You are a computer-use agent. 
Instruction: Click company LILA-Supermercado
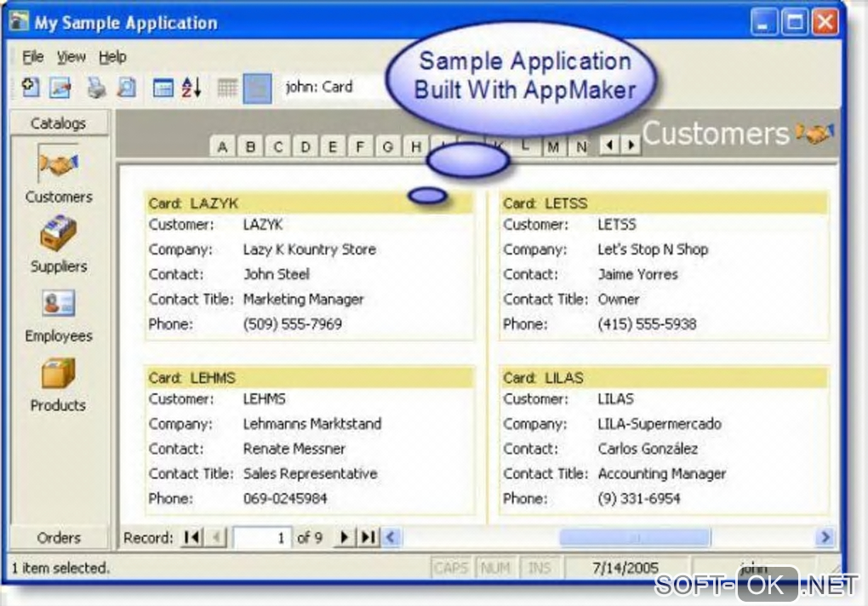click(660, 424)
